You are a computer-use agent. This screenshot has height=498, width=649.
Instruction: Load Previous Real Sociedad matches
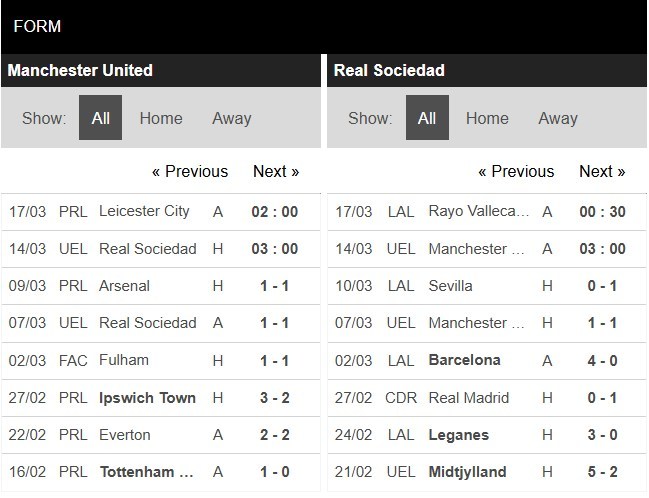516,171
